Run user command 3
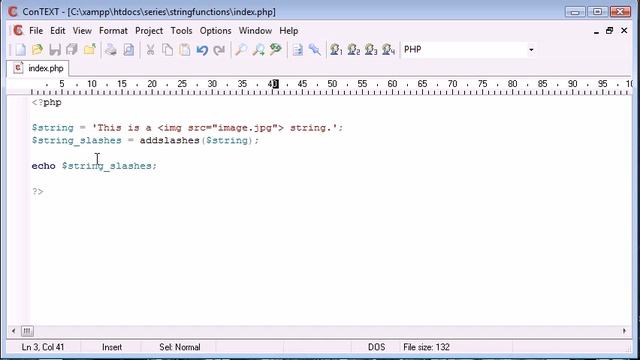 coord(371,50)
